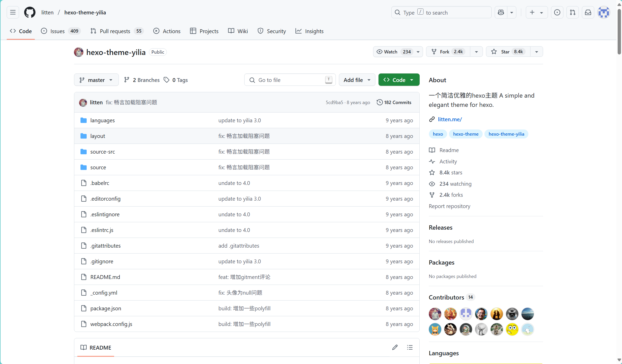
Task: Focus the Type to search field
Action: pos(441,12)
